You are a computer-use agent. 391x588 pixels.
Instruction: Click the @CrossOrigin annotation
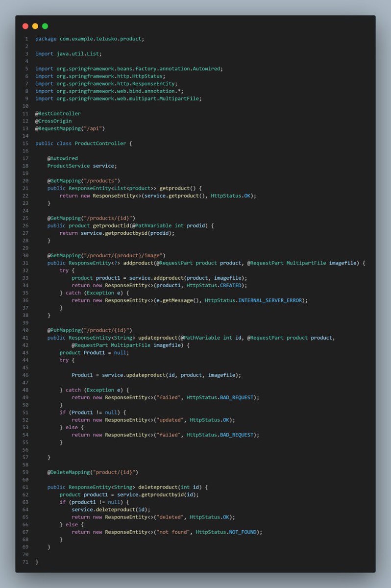[53, 121]
